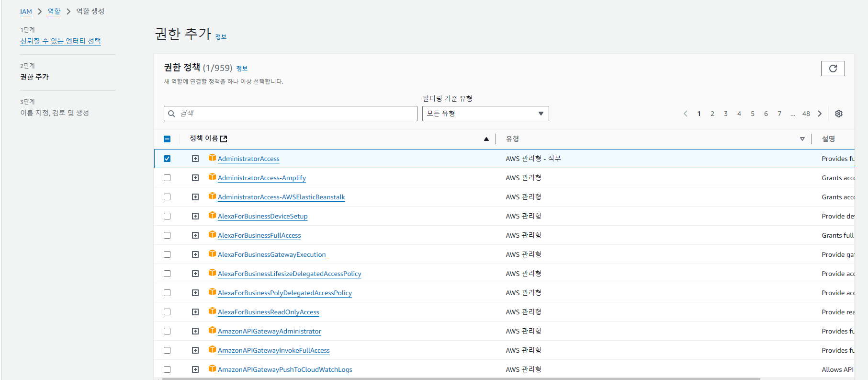The width and height of the screenshot is (868, 380).
Task: Expand AmazonAPIGatewayInvokeFullAccess row
Action: pos(195,350)
